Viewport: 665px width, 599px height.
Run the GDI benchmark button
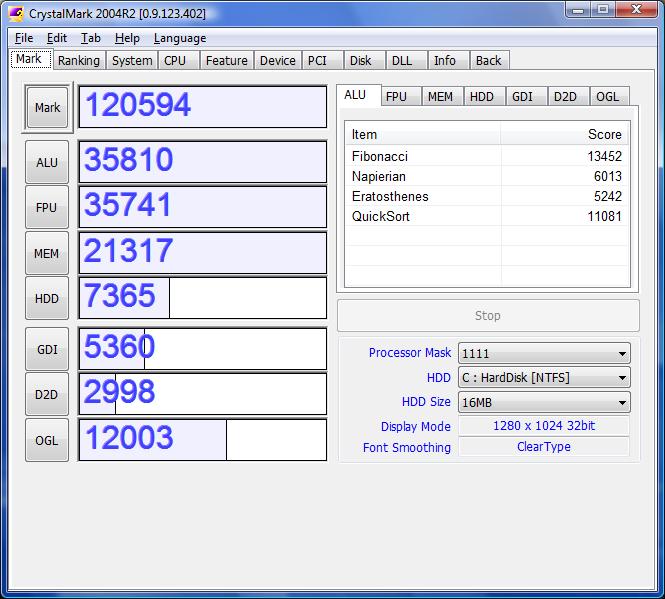47,349
